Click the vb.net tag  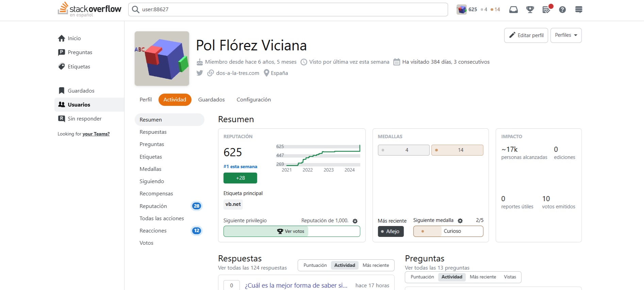[233, 204]
